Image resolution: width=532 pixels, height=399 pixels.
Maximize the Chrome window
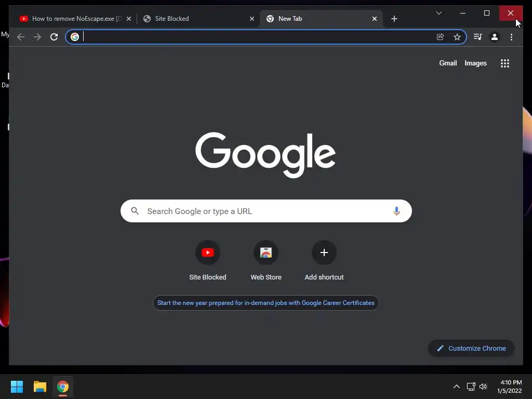[486, 13]
